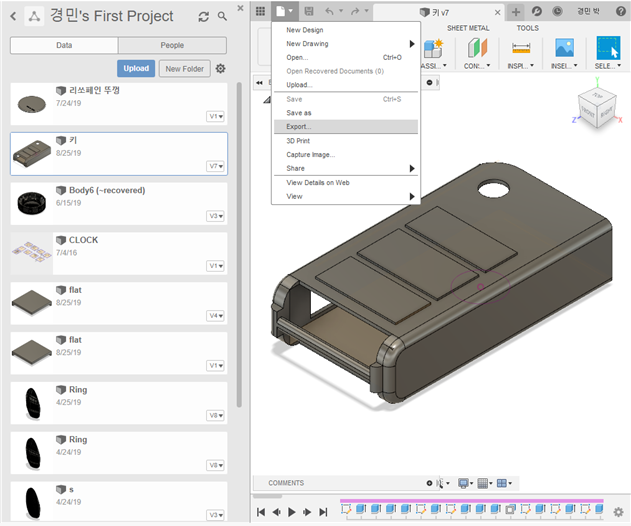Open the data panel grid icon
The height and width of the screenshot is (526, 631).
[x=260, y=11]
